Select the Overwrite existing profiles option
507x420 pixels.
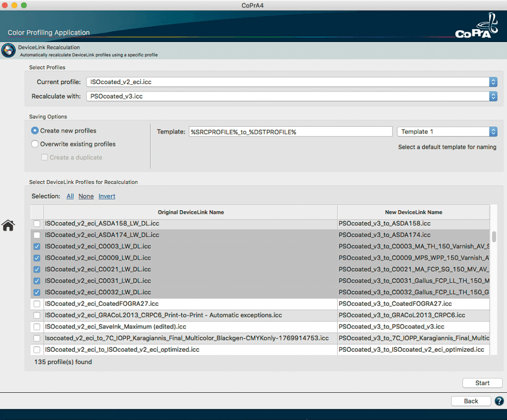pyautogui.click(x=35, y=144)
